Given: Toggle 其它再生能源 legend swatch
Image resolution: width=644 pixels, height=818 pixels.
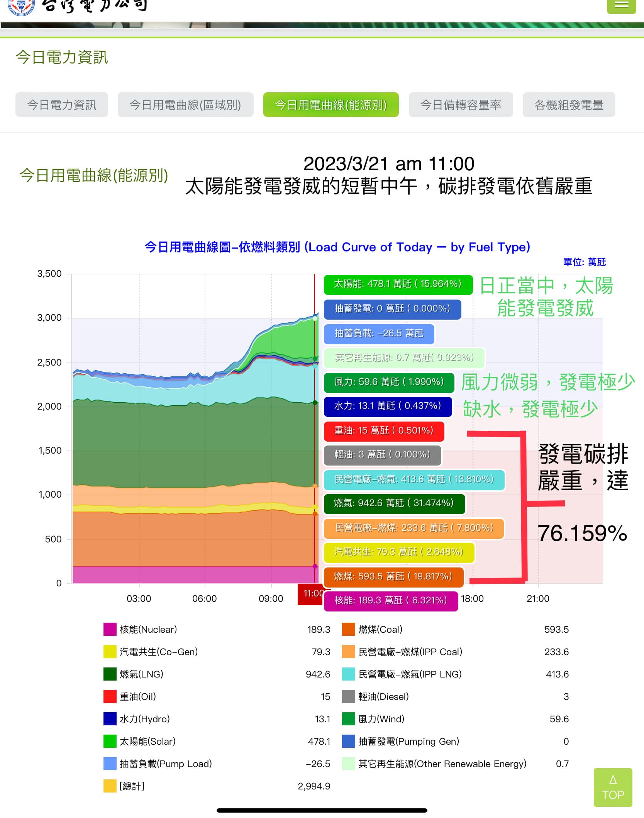Looking at the screenshot, I should coord(349,764).
